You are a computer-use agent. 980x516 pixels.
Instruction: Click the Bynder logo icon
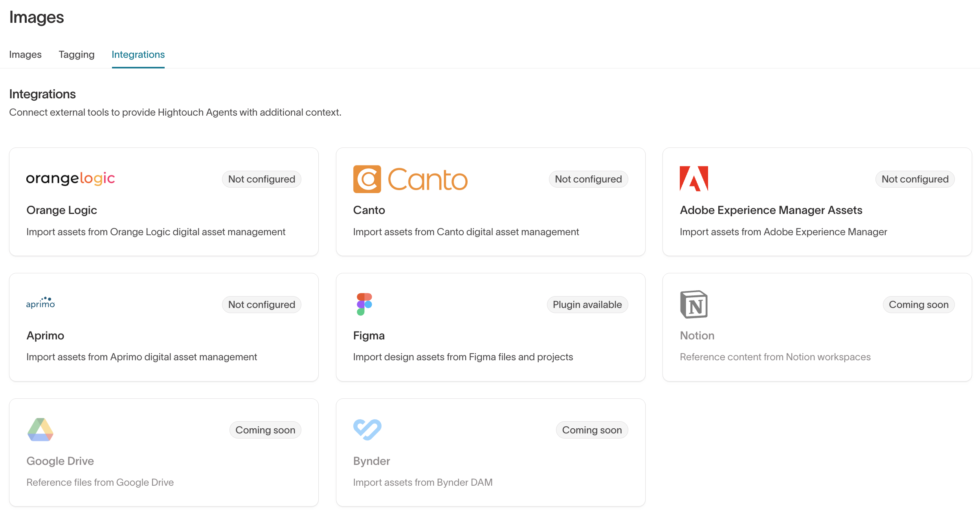point(367,429)
